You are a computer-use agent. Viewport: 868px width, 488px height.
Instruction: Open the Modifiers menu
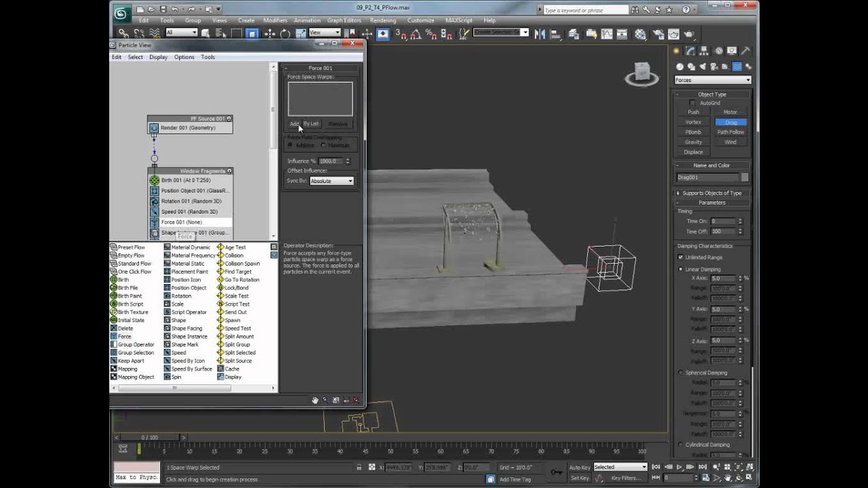pyautogui.click(x=275, y=20)
